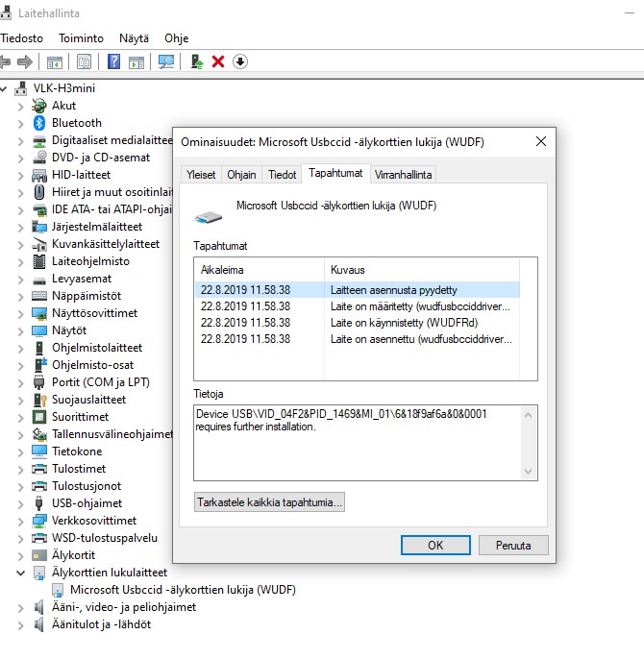The image size is (644, 659).
Task: Switch to the Virranhallinta tab
Action: (x=403, y=175)
